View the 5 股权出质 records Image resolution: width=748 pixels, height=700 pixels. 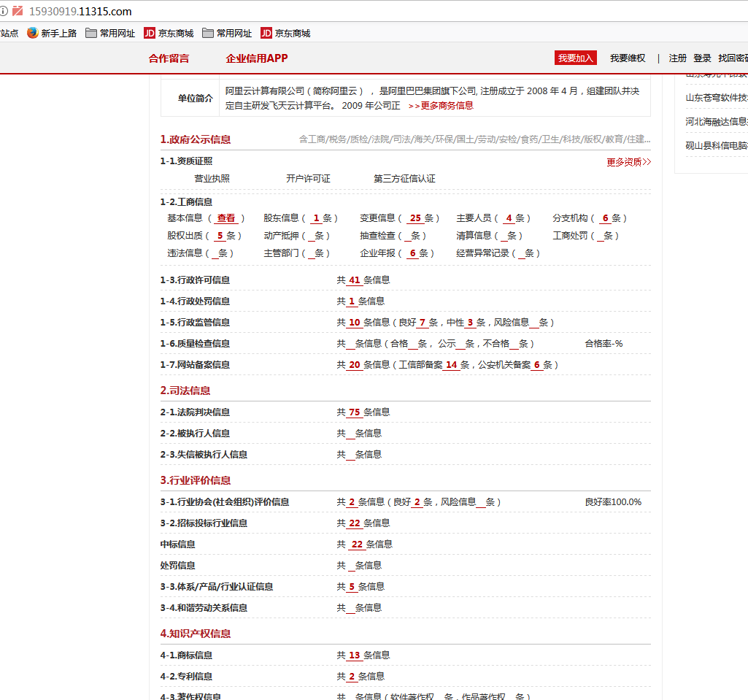coord(220,236)
